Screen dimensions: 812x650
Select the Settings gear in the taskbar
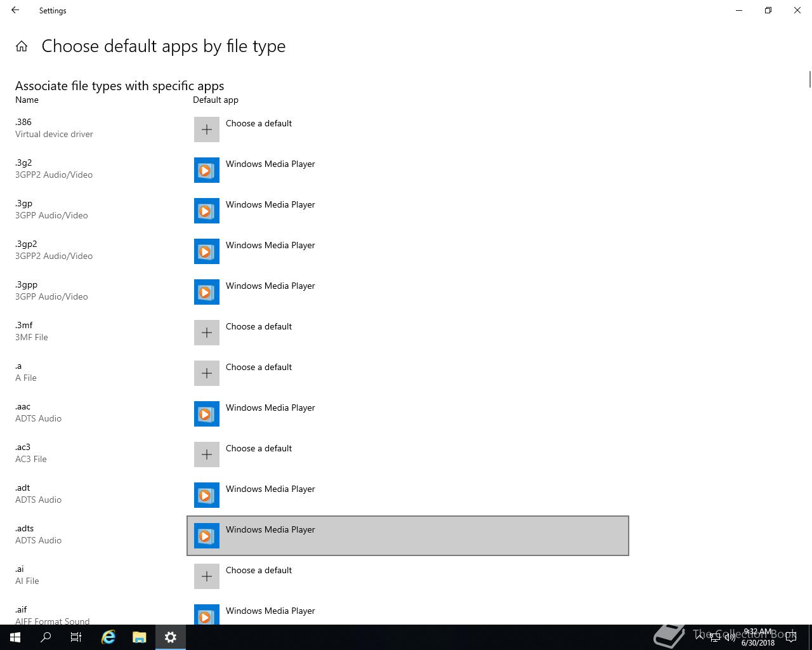171,637
